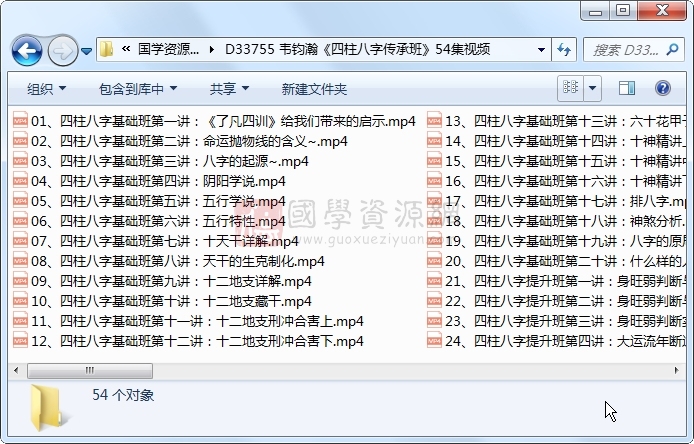
Task: Select file name 19、四柱八字基础班第十九讲
Action: (565, 241)
